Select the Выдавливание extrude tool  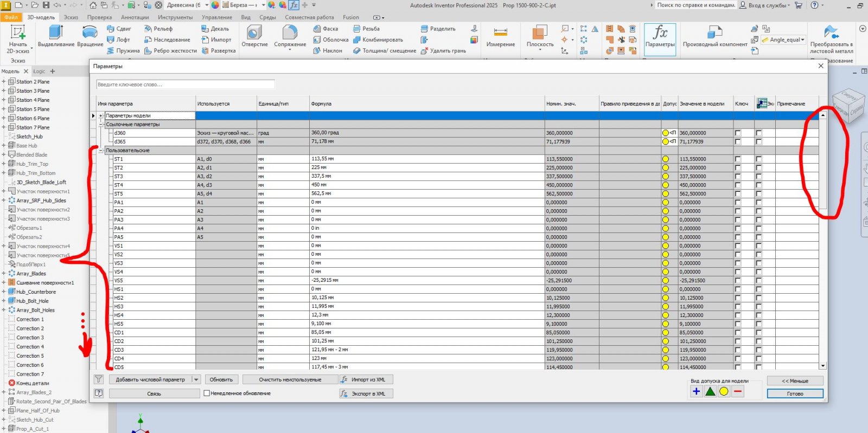[x=56, y=37]
